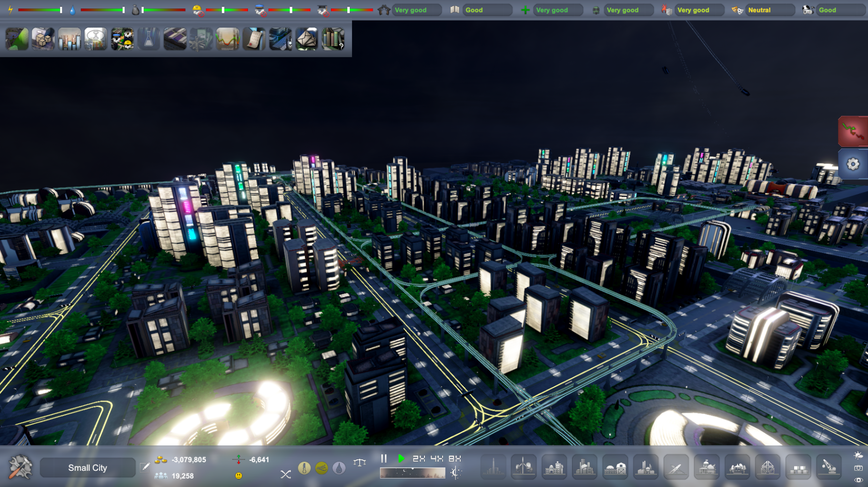Select the skyscraper tower category
Viewport: 868px width, 487px height.
pos(493,467)
